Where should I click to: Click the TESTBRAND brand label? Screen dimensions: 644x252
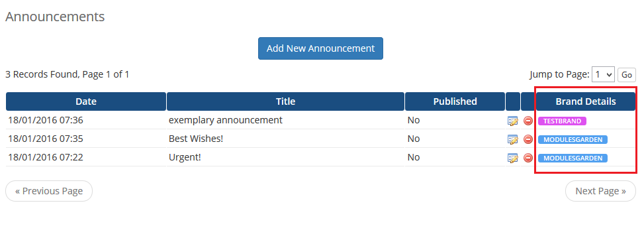tap(563, 121)
